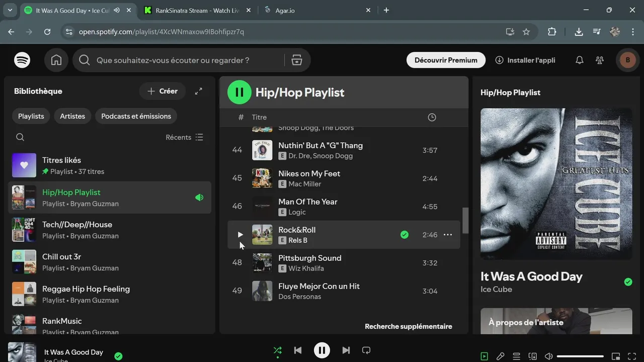Switch to full screen player mode
Screen dimensions: 644x362
pyautogui.click(x=632, y=356)
